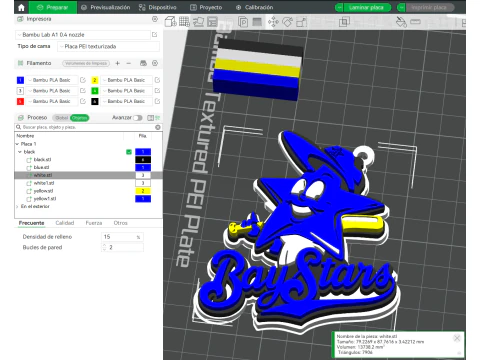
Task: Collapse the Placa 1 tree node
Action: pyautogui.click(x=17, y=144)
